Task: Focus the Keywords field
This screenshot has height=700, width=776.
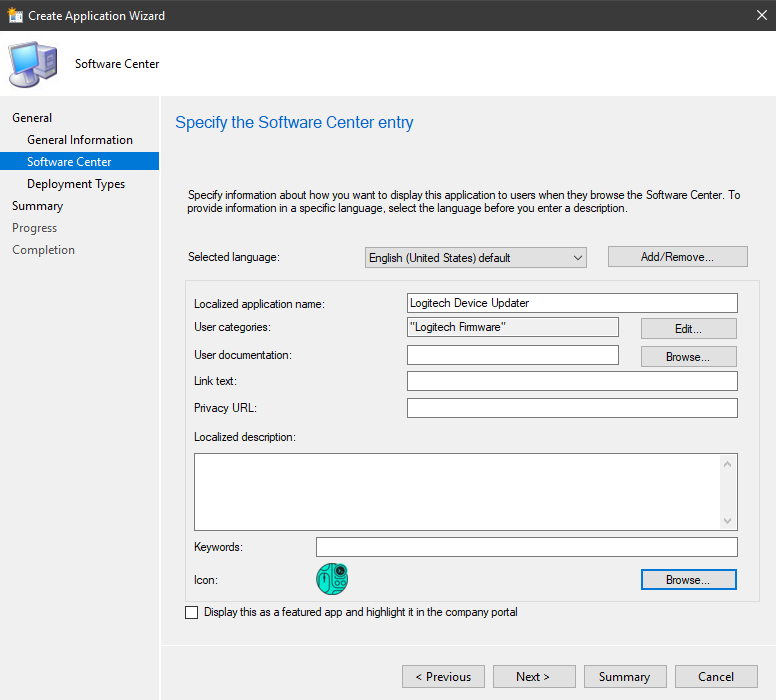Action: 527,547
